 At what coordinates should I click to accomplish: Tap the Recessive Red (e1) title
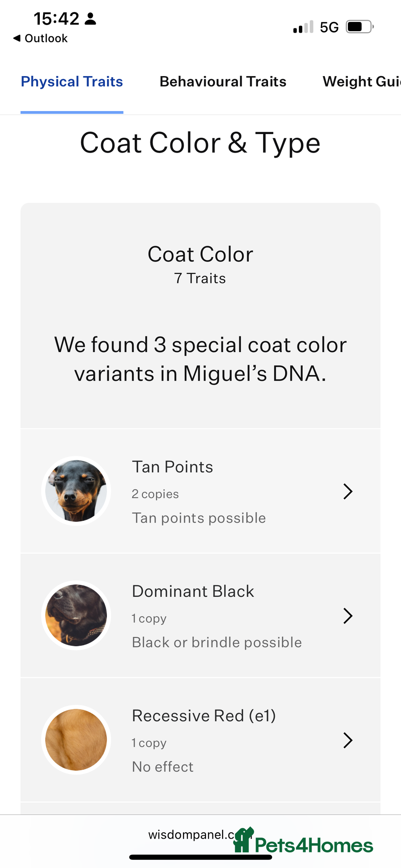pyautogui.click(x=204, y=716)
